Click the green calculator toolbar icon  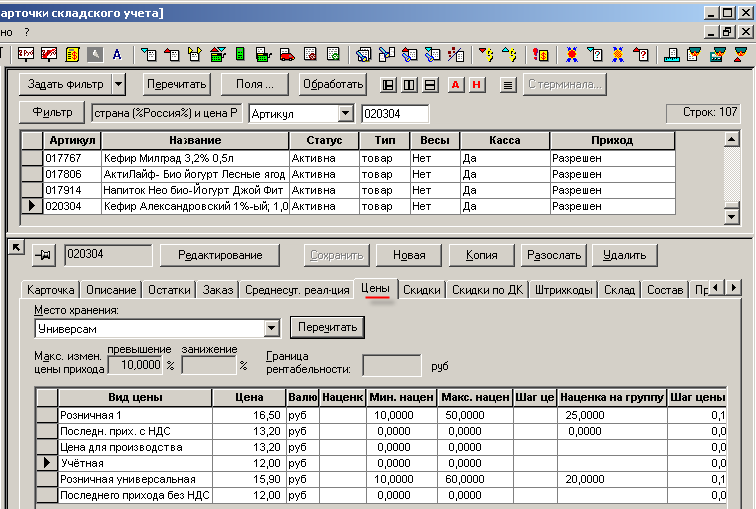240,54
